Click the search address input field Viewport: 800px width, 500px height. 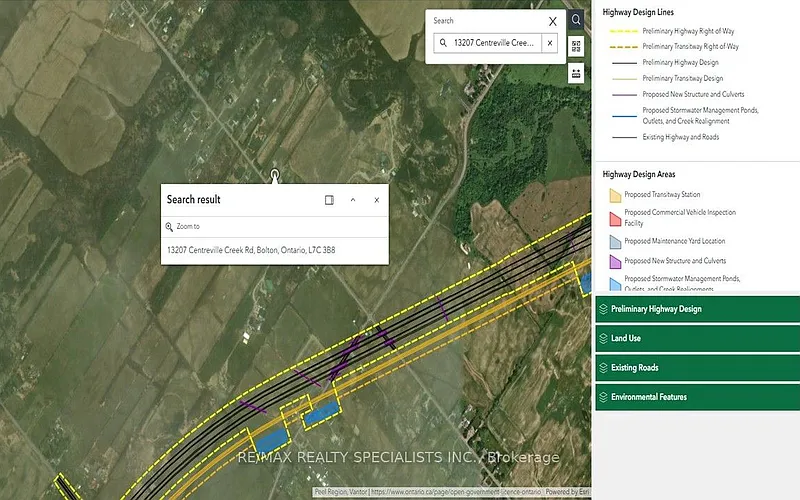point(495,43)
